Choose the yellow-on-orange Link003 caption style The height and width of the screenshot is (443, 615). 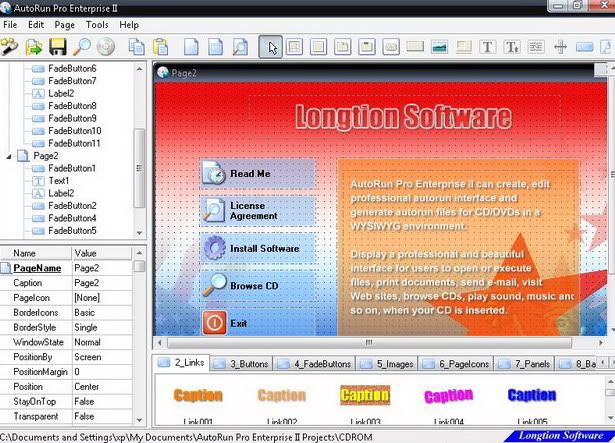pyautogui.click(x=365, y=395)
